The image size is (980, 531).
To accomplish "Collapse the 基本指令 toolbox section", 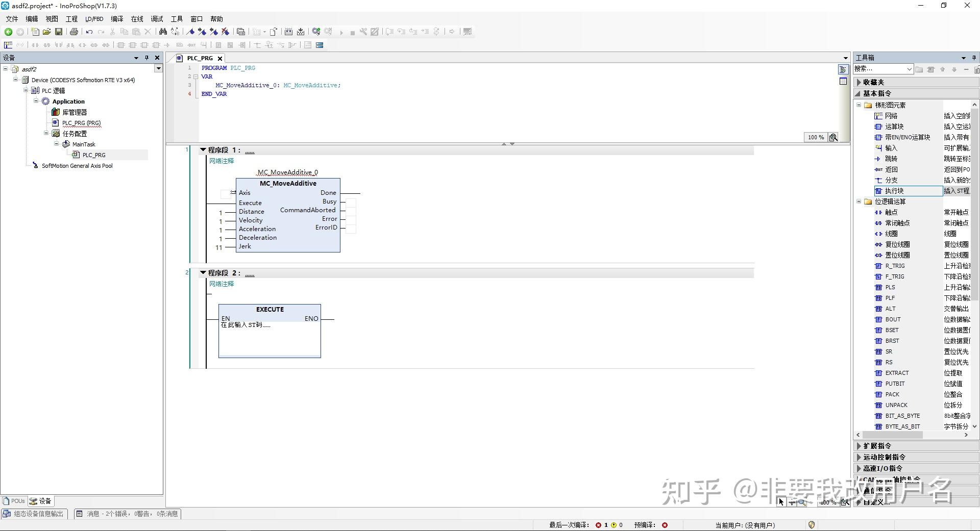I will point(916,93).
